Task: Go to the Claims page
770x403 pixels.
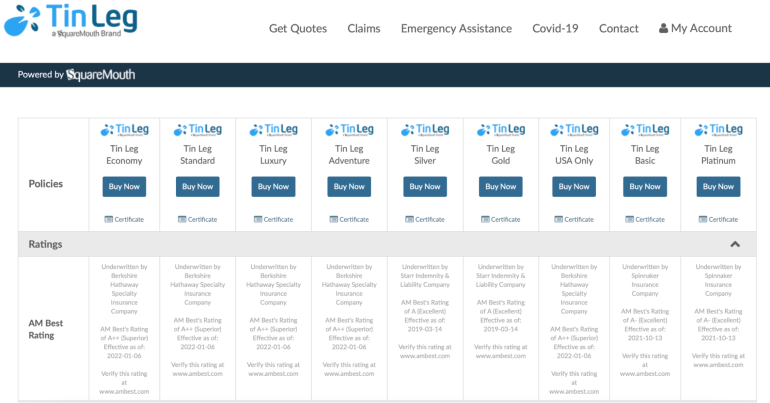Action: pos(364,29)
